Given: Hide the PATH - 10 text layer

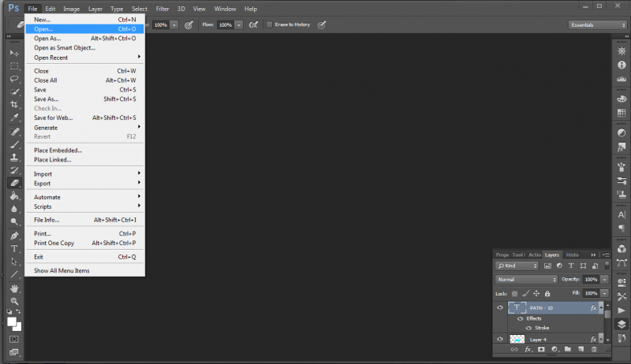Looking at the screenshot, I should [x=500, y=308].
